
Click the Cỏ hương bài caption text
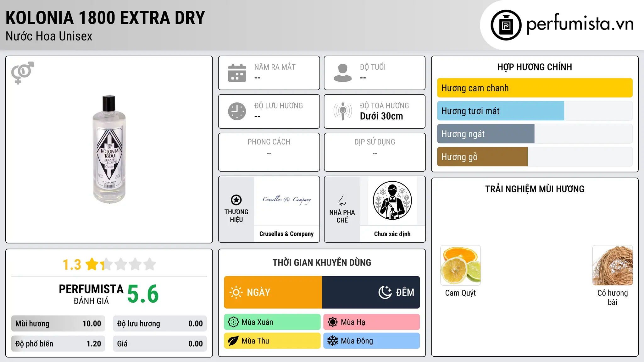[x=613, y=298]
